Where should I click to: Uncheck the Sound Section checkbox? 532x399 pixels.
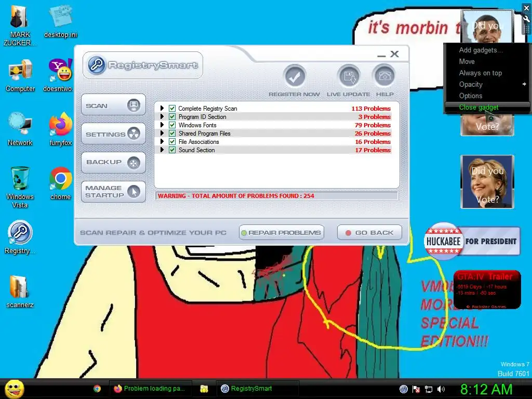[172, 150]
